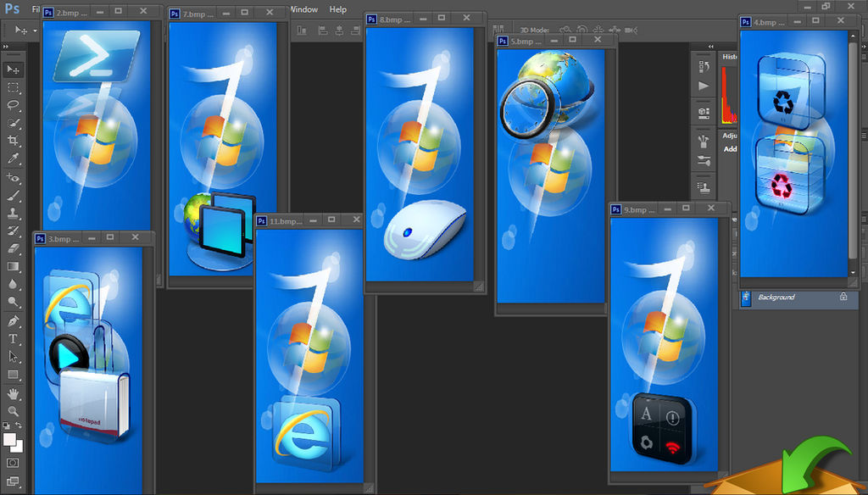Open the History panel icon
Viewport: 868px width, 495px height.
tap(704, 67)
